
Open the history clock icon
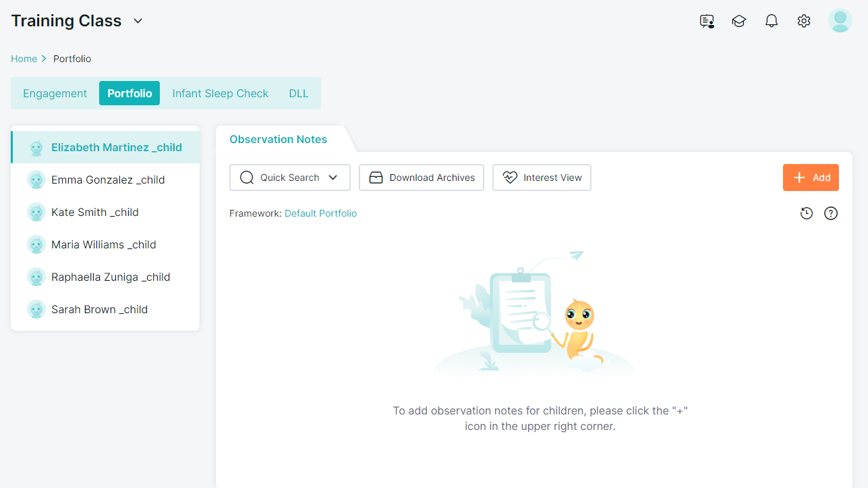click(807, 213)
